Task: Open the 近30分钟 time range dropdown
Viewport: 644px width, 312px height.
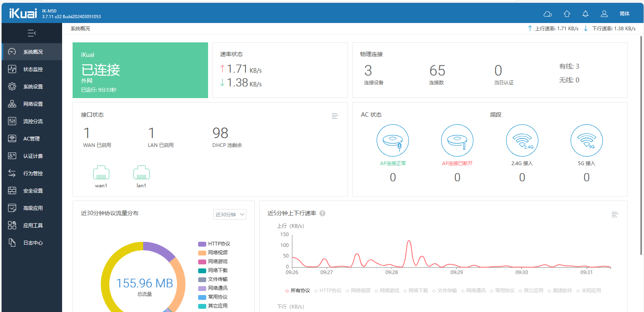Action: [230, 214]
